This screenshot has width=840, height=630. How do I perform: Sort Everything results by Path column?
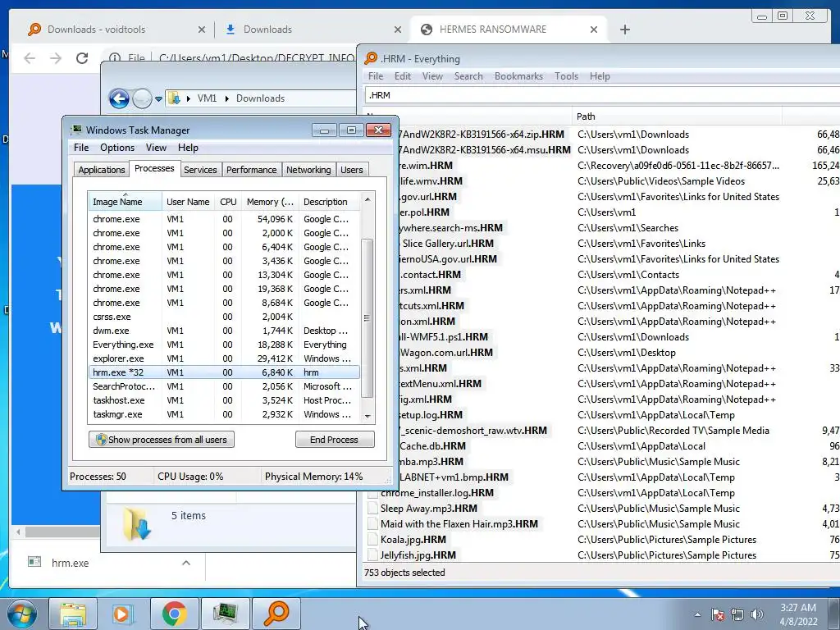coord(677,116)
